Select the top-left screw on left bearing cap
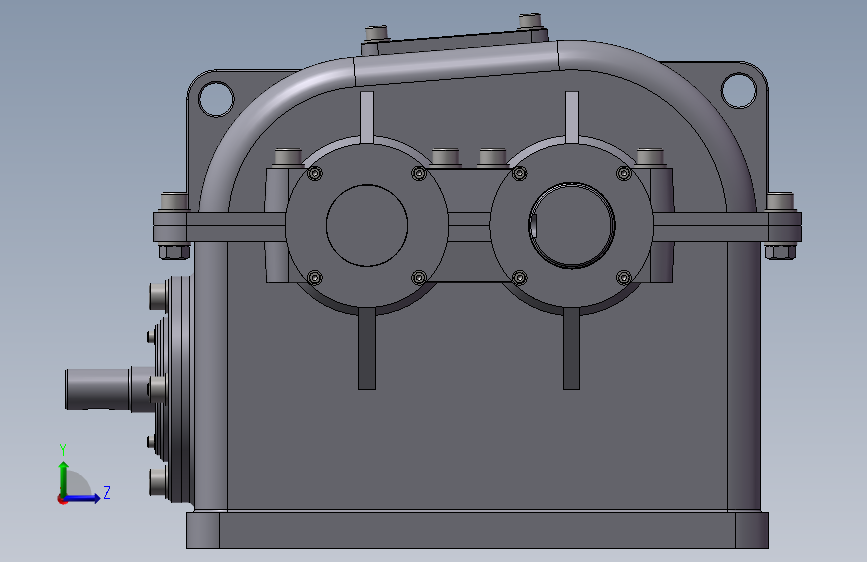 (315, 174)
